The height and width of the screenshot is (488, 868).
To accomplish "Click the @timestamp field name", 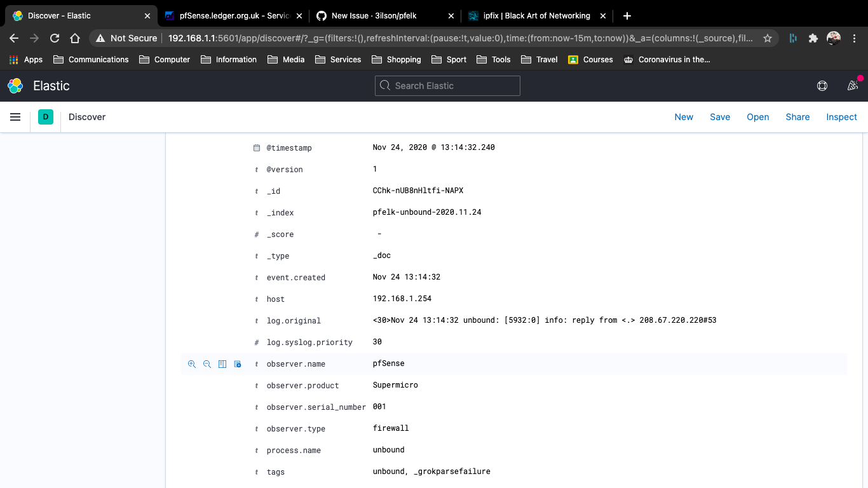I will click(289, 148).
